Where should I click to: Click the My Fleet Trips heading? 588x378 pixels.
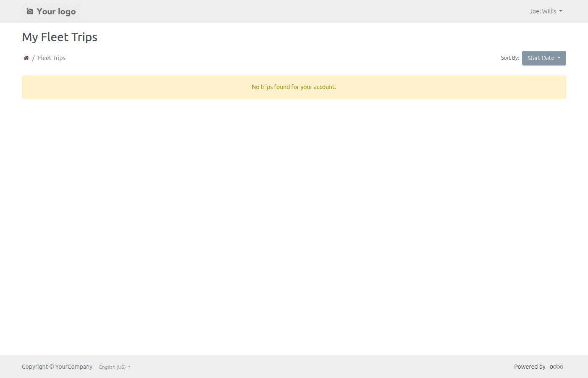(x=60, y=37)
